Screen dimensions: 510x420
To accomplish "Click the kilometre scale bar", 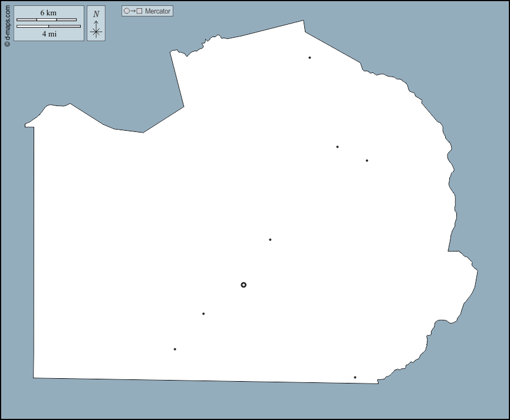I will 47,20.
